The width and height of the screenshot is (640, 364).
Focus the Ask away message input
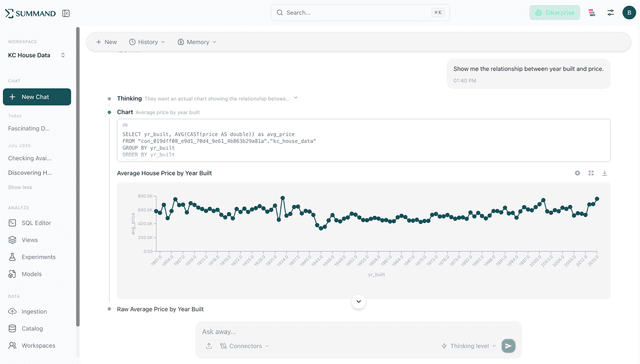(358, 332)
